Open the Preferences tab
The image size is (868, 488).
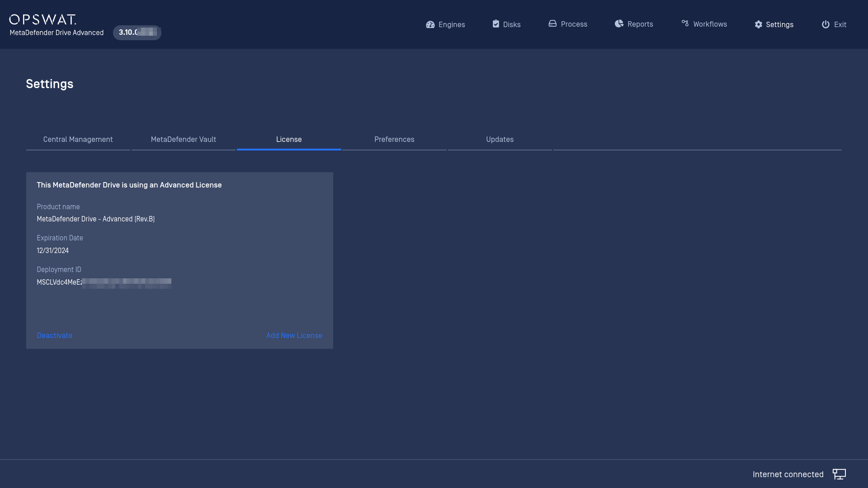click(x=394, y=139)
